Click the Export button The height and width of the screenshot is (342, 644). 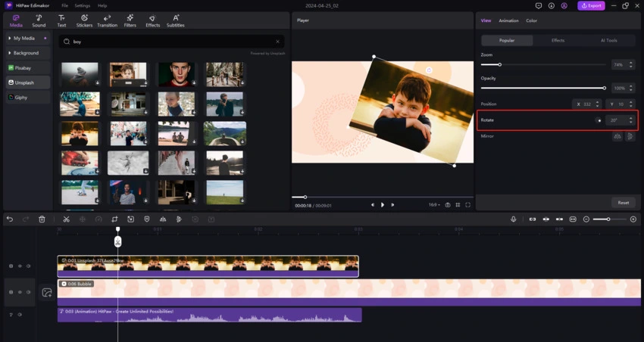591,5
